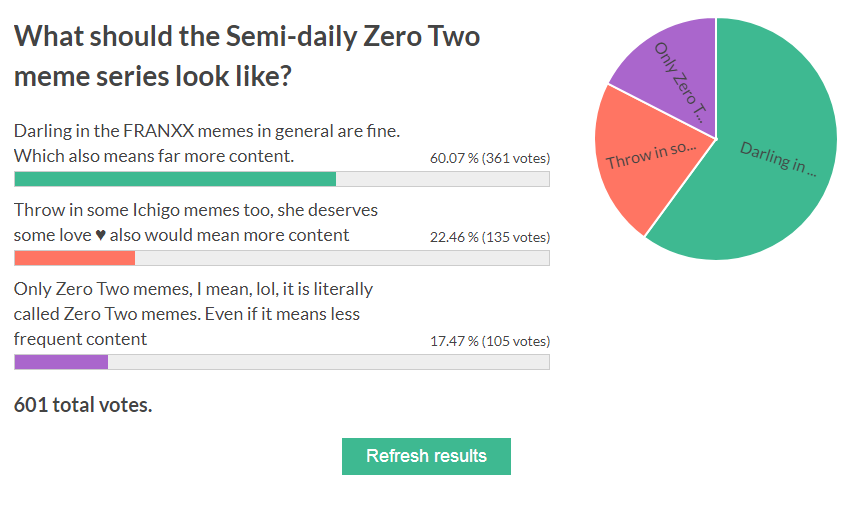Click the Refresh results button

point(426,456)
